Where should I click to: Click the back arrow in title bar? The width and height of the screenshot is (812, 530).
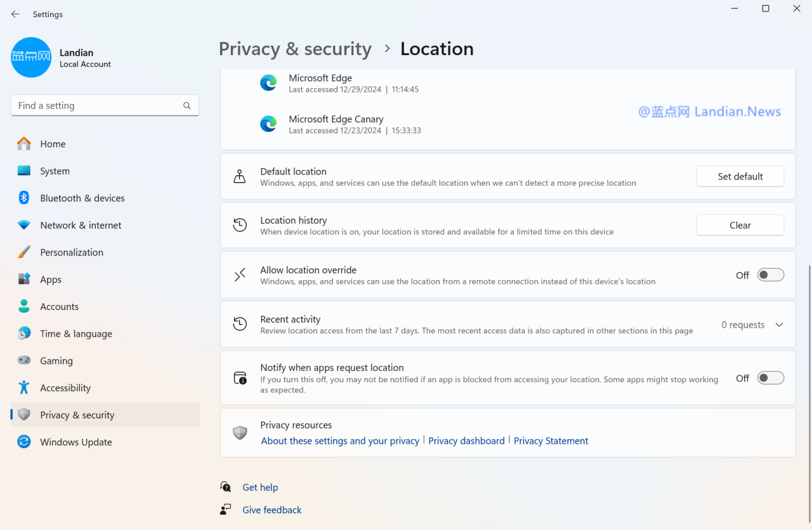tap(15, 14)
